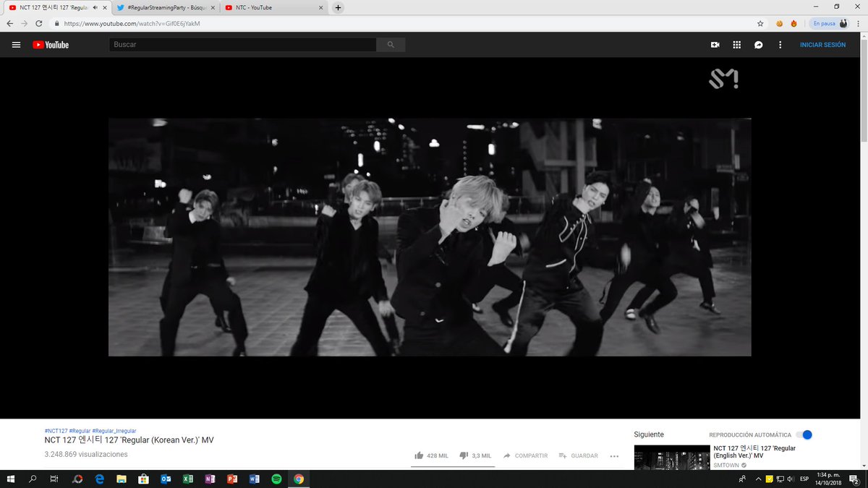Image resolution: width=868 pixels, height=488 pixels.
Task: Open Chrome three-dot menu
Action: [x=858, y=23]
